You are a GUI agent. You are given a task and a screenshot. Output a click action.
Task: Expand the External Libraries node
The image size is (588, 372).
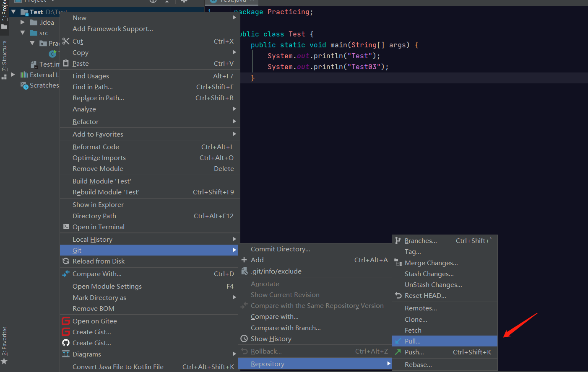tap(13, 75)
